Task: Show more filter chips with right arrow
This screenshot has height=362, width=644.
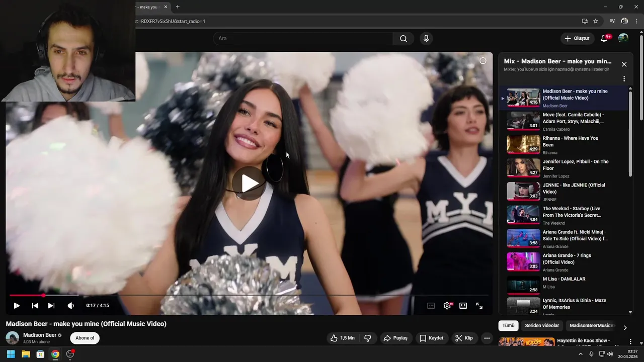Action: coord(625,328)
